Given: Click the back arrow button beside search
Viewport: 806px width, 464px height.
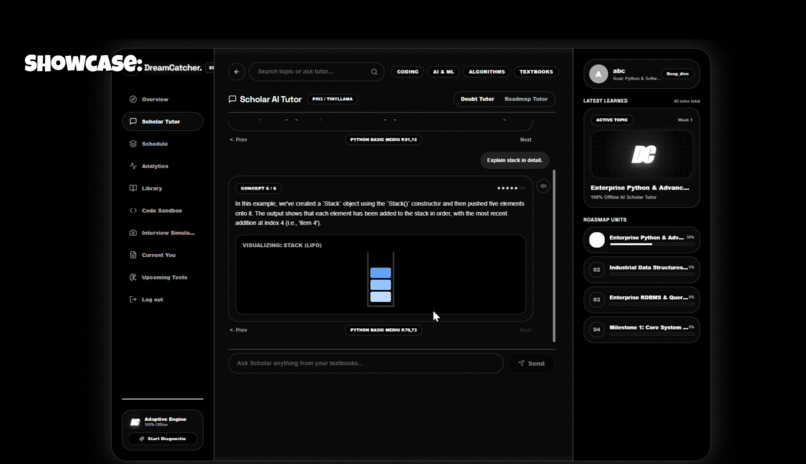Looking at the screenshot, I should pyautogui.click(x=236, y=72).
